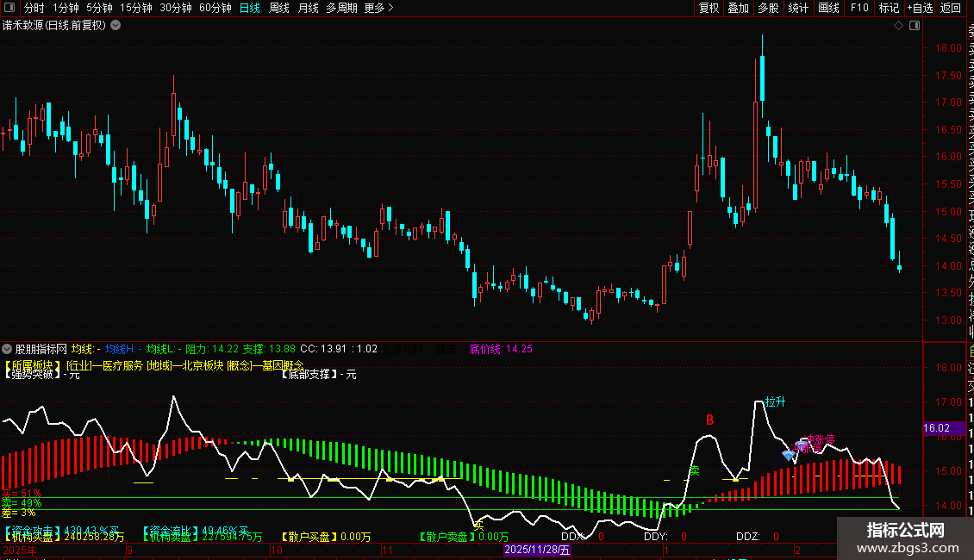Switch to 30分钟 period
Viewport: 974px width, 560px height.
[176, 8]
